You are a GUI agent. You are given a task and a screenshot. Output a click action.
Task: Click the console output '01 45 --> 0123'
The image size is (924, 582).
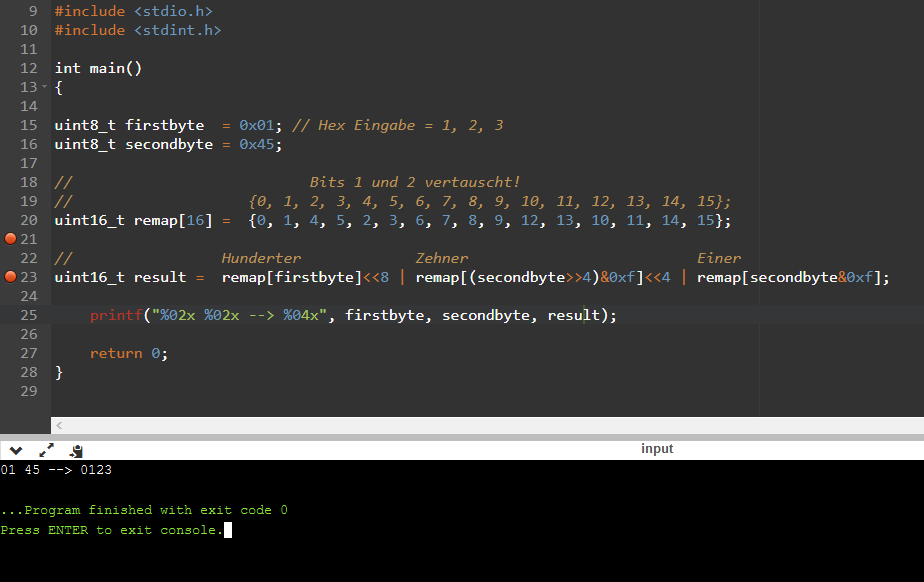[x=56, y=469]
